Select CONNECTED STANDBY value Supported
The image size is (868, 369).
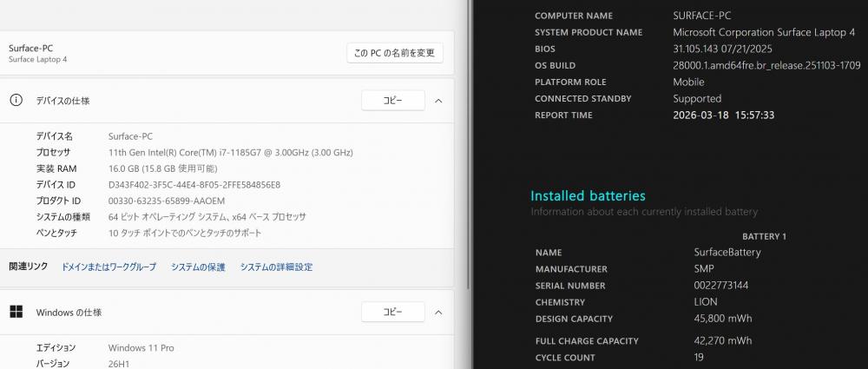coord(697,99)
